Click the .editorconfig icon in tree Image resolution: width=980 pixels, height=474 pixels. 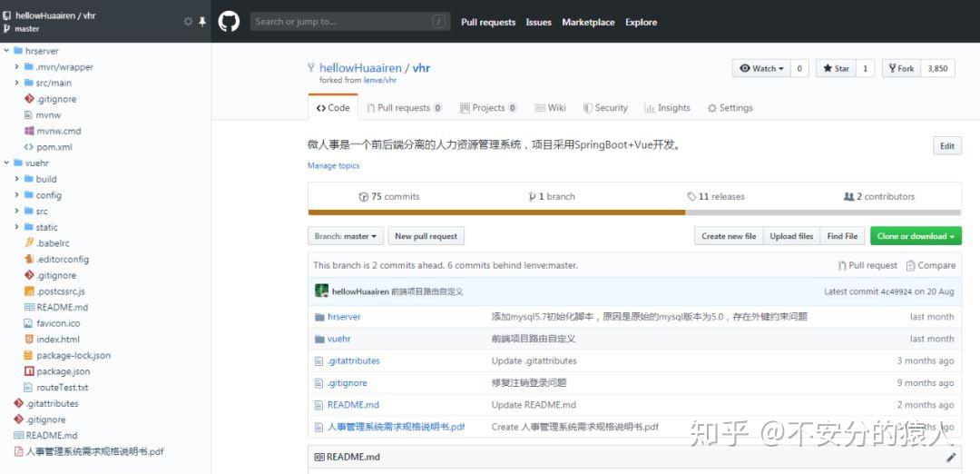tap(29, 259)
